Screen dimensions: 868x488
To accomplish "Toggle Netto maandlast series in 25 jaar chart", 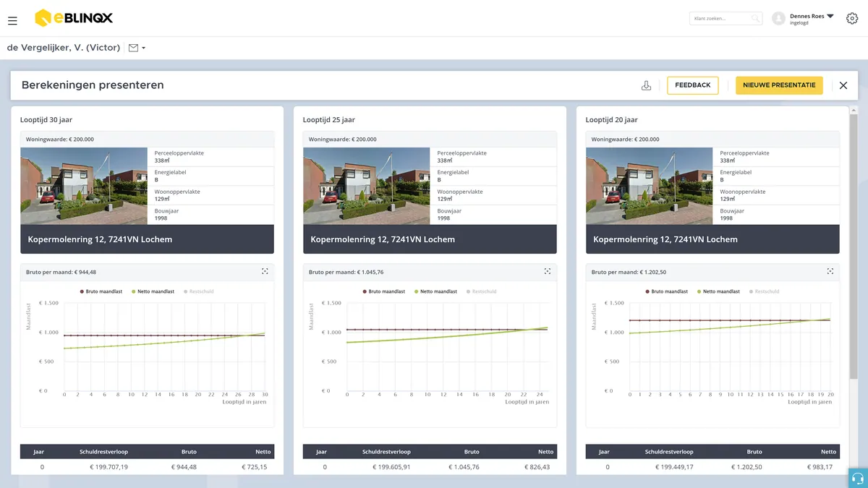I will click(435, 291).
